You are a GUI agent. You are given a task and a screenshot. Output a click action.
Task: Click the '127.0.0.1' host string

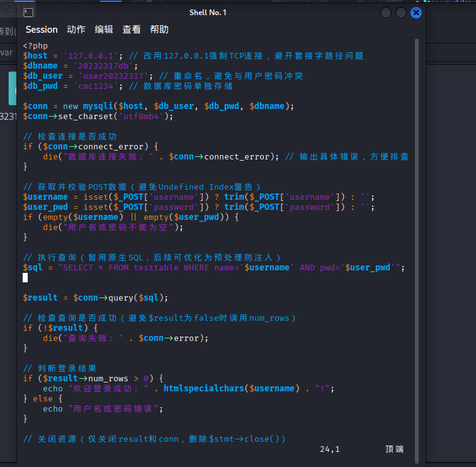(x=91, y=56)
